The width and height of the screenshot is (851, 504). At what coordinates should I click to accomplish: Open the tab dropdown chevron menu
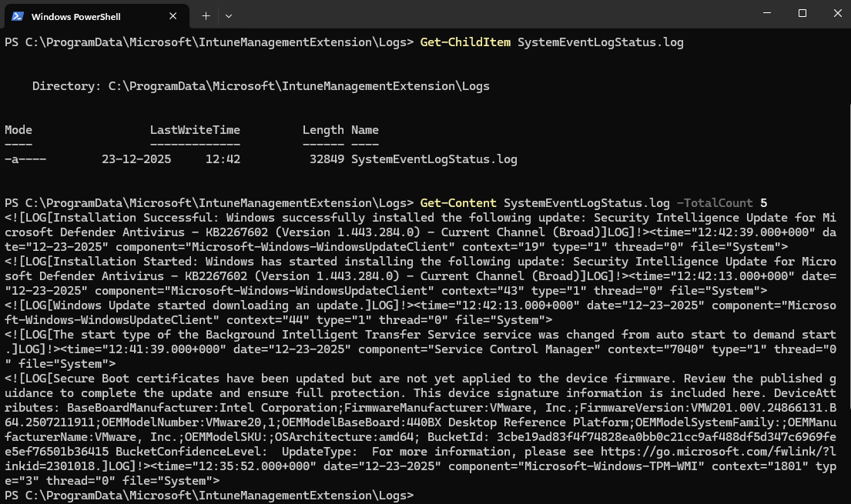(228, 15)
